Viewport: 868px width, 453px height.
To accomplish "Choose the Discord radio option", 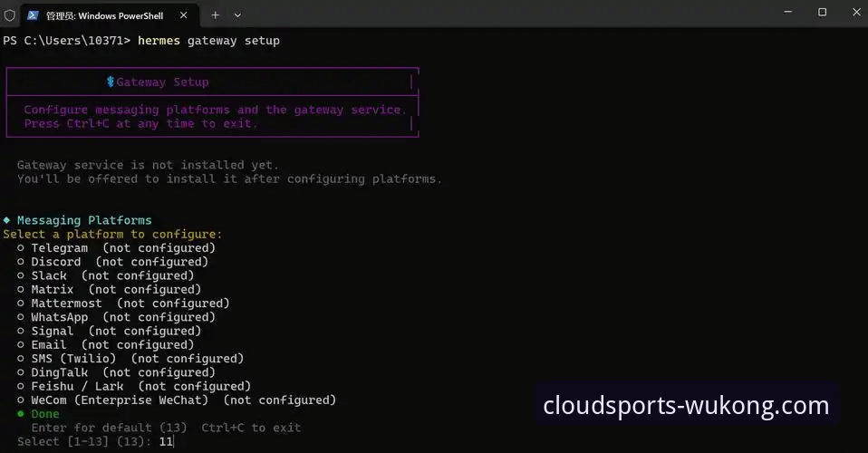I will [x=20, y=262].
